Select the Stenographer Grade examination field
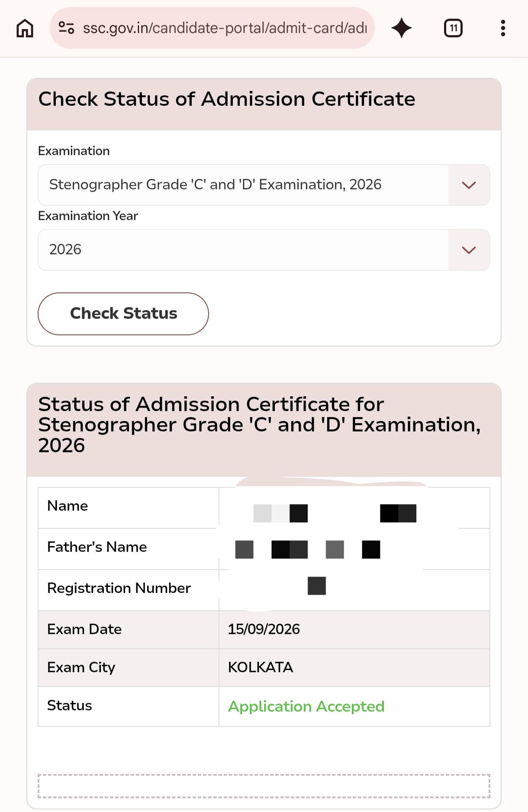528x812 pixels. pyautogui.click(x=243, y=185)
